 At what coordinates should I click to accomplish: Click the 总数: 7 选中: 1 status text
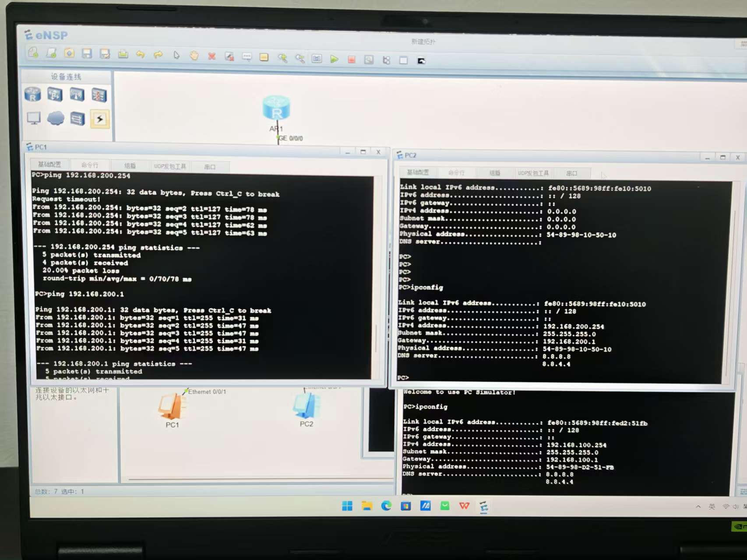[60, 492]
